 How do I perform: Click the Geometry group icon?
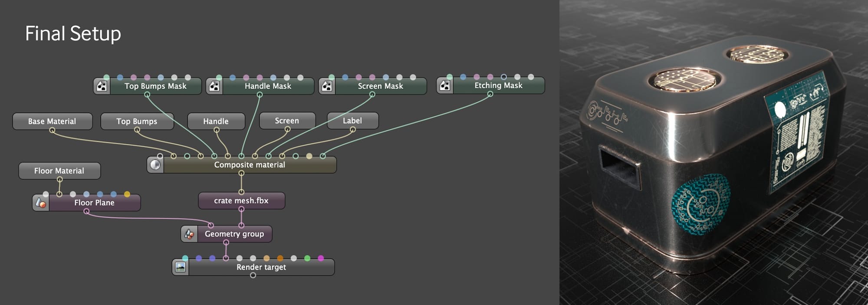[x=189, y=234]
